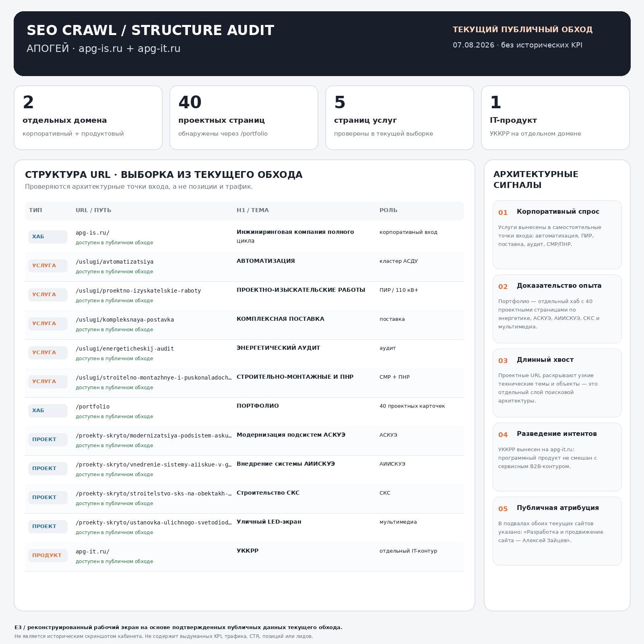The image size is (644, 644).
Task: Click role cell 'кластер АСДУ'
Action: click(398, 261)
